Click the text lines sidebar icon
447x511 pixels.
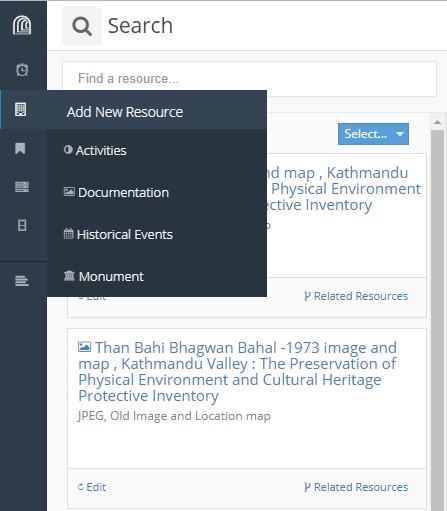[x=22, y=281]
